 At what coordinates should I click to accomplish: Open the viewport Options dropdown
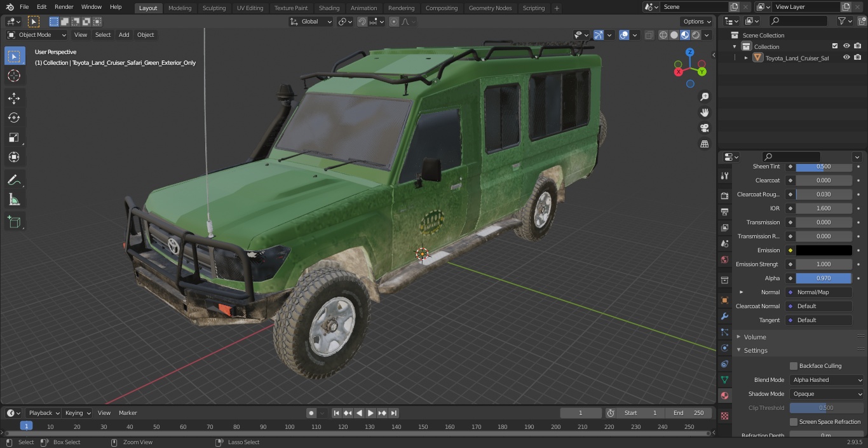(697, 22)
